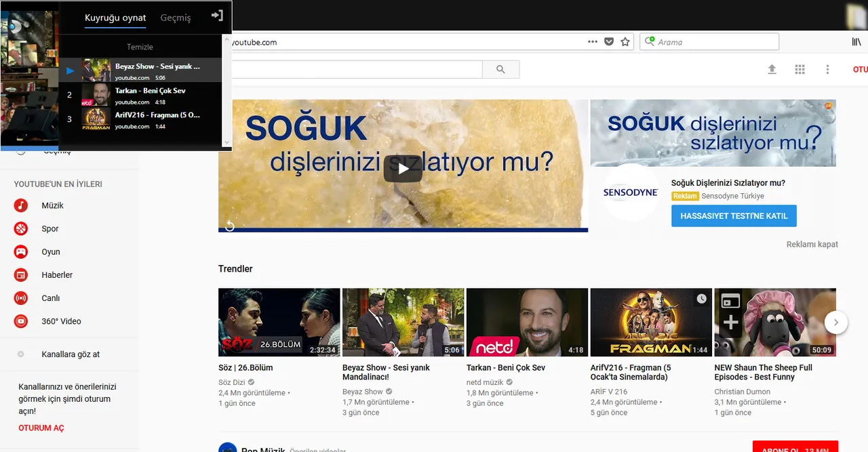868x452 pixels.
Task: Open the Geçmiş tab in the queue panel
Action: coord(176,18)
